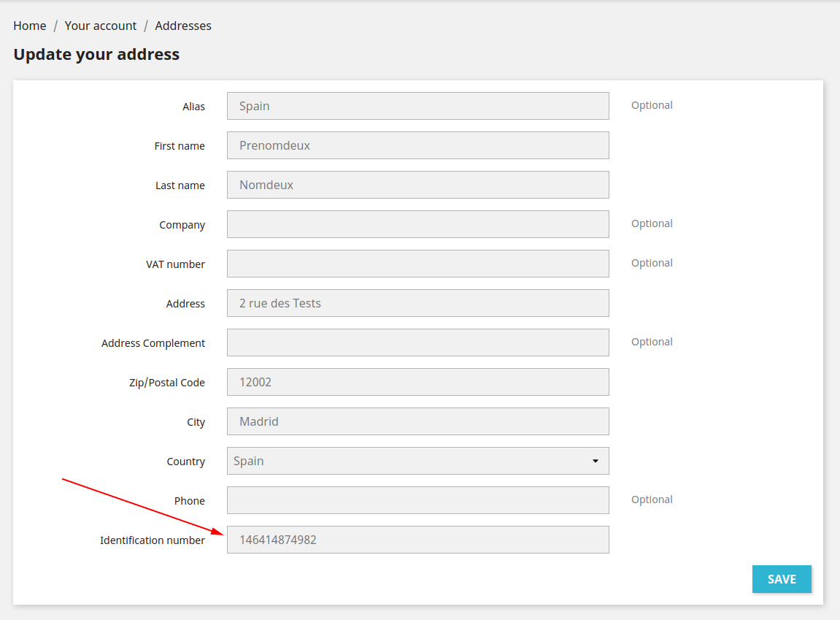Navigate to Home via breadcrumb
This screenshot has width=840, height=620.
(29, 25)
